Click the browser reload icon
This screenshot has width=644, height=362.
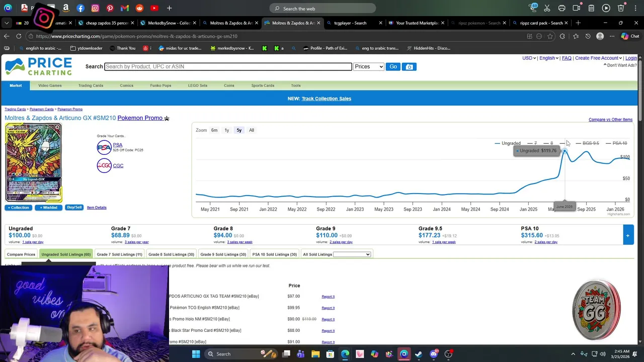[x=19, y=36]
